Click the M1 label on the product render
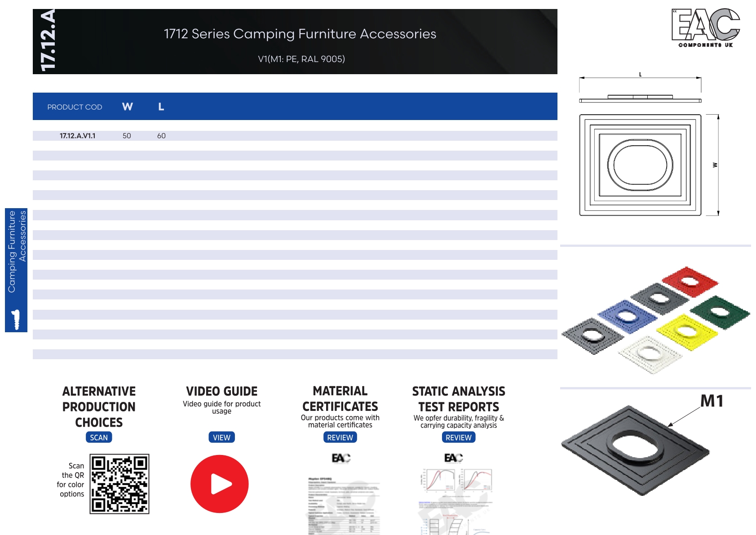Image resolution: width=756 pixels, height=535 pixels. 712,401
